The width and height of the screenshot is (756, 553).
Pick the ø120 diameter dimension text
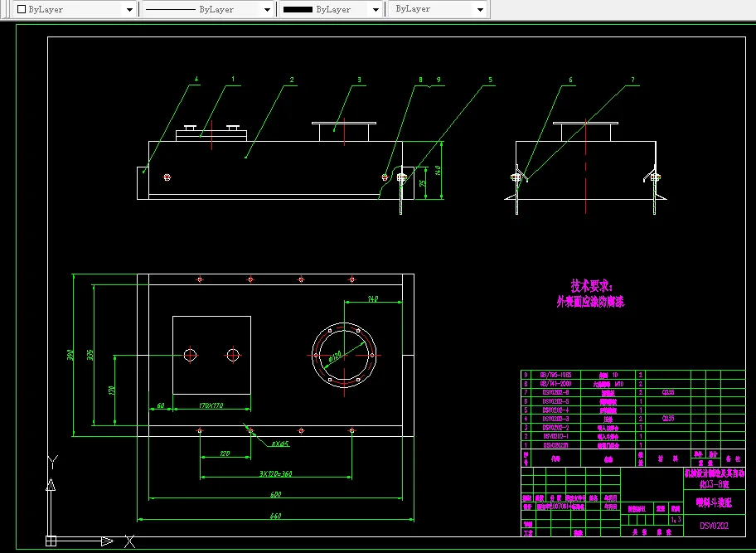pyautogui.click(x=335, y=357)
